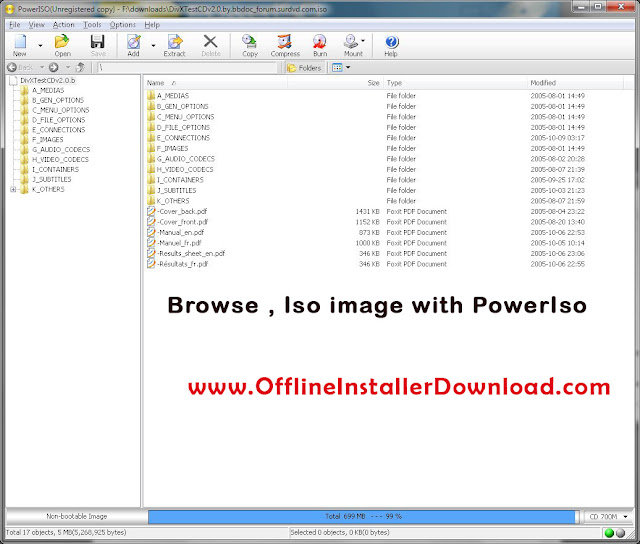Viewport: 640px width, 544px height.
Task: Select the -Results_sheet_en.pdf file name
Action: pyautogui.click(x=191, y=253)
